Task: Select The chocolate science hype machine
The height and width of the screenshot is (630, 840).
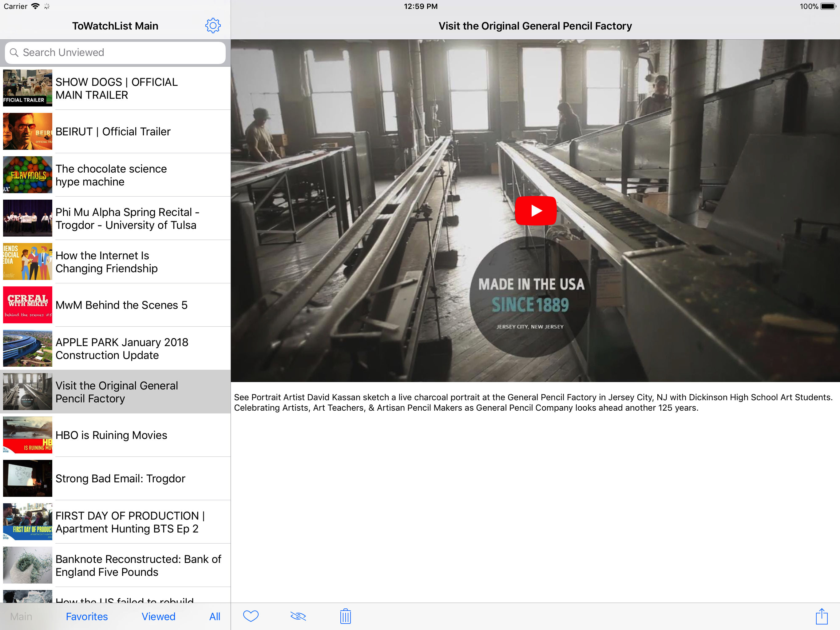Action: coord(115,175)
